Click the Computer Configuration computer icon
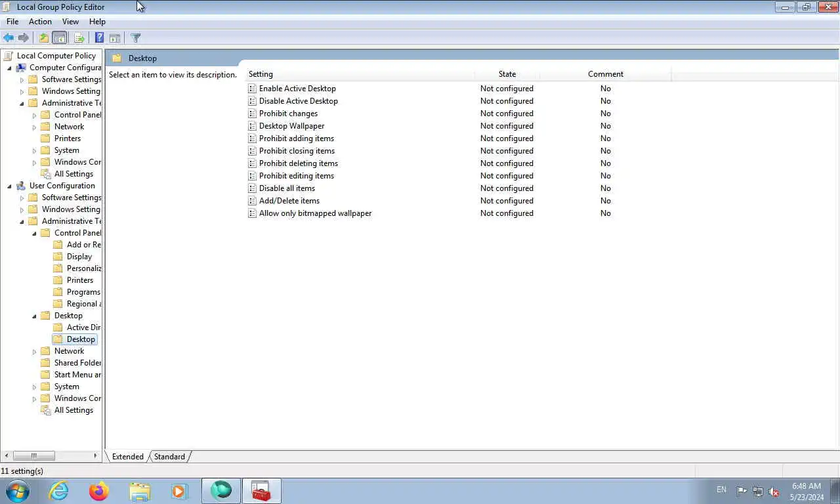 point(21,68)
